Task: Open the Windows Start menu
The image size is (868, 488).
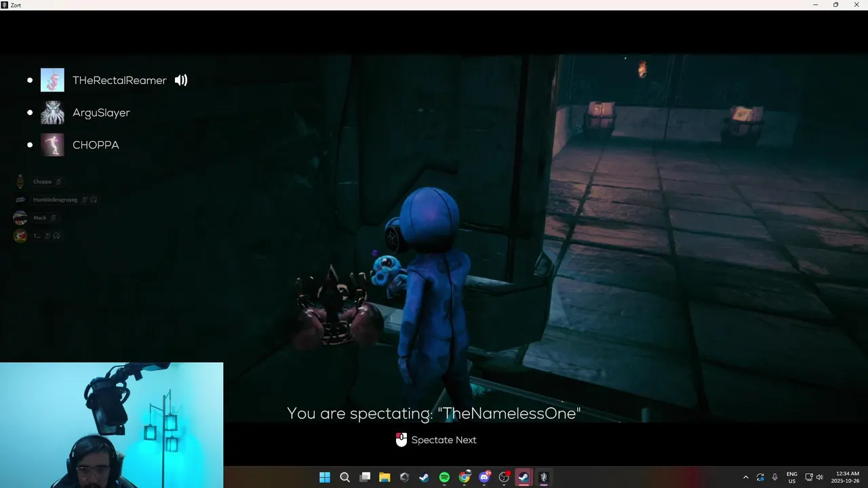Action: coord(325,477)
